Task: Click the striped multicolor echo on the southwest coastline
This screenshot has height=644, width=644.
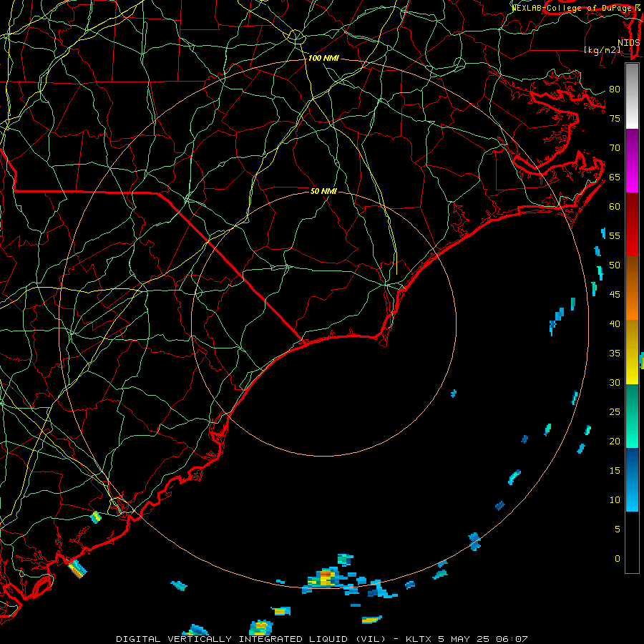Action: [x=77, y=569]
